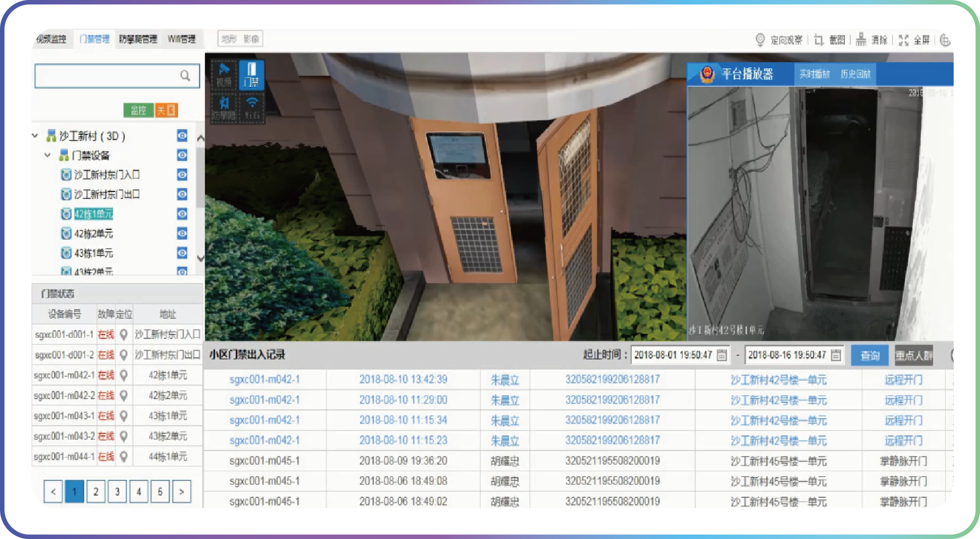The image size is (980, 539).
Task: Select the 防攀爬 anti-climb layer icon
Action: (224, 108)
